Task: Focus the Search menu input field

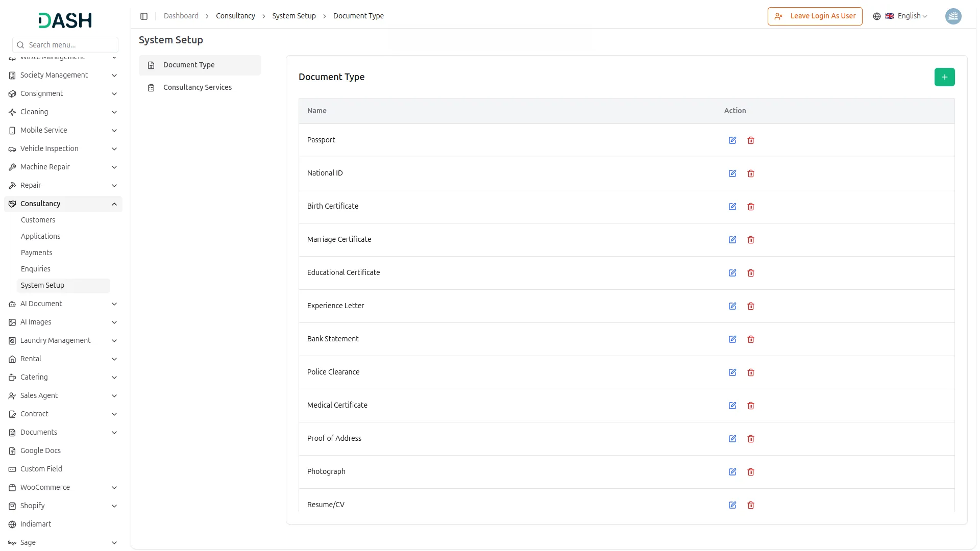Action: (x=70, y=45)
